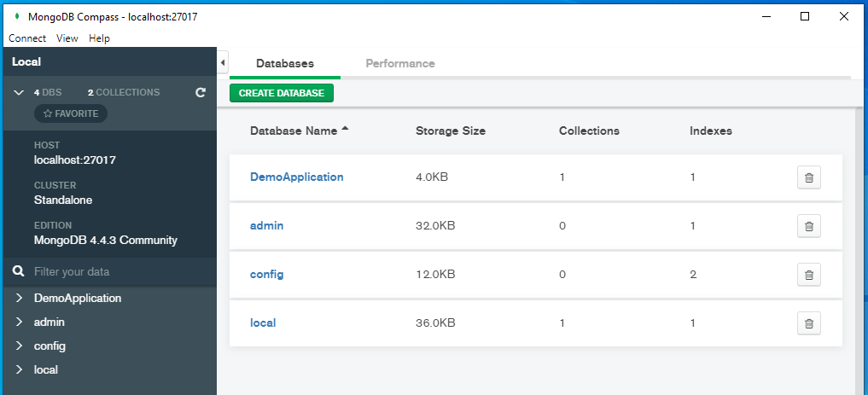Sort by Database Name column arrow
868x395 pixels.
[x=346, y=130]
